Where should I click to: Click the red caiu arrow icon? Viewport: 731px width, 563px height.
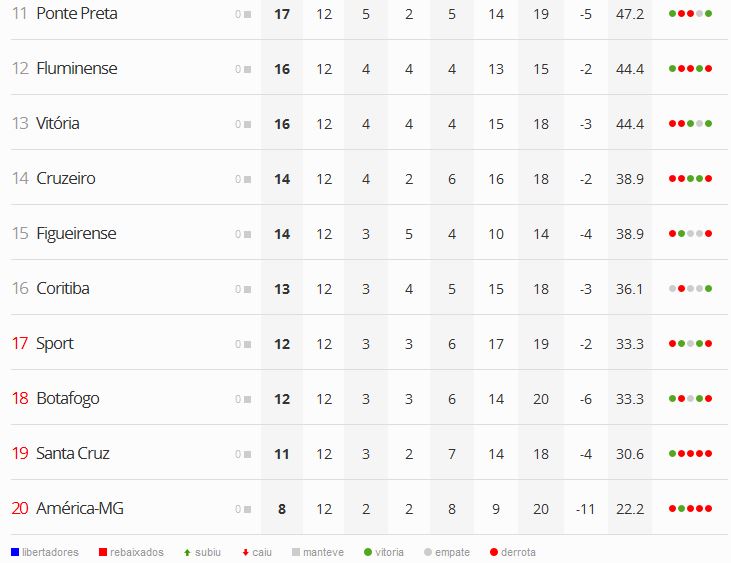click(246, 553)
